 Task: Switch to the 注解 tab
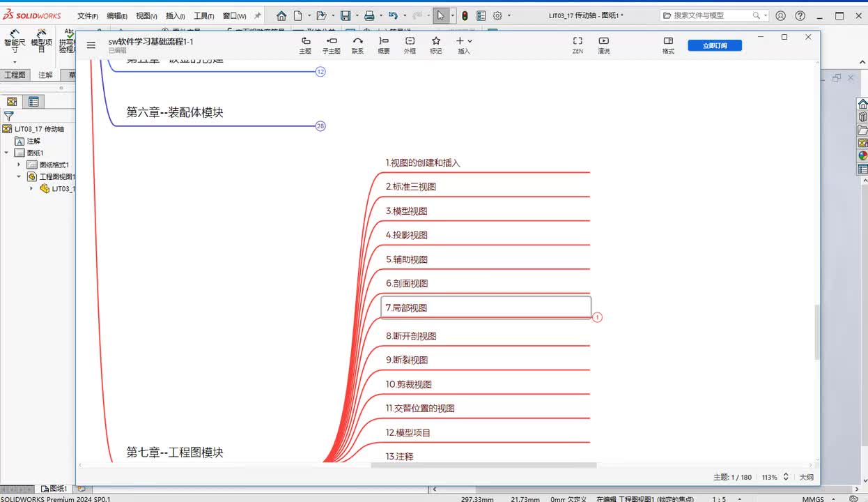coord(45,75)
